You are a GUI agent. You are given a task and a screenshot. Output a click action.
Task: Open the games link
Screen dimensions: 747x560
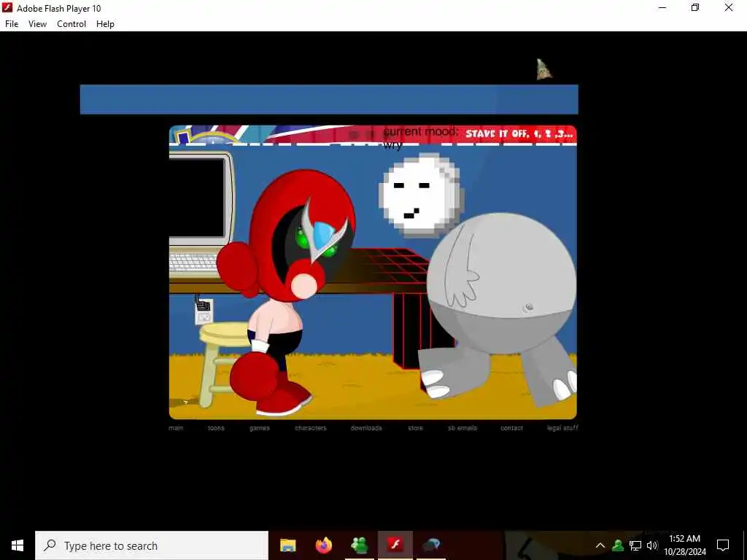(260, 427)
